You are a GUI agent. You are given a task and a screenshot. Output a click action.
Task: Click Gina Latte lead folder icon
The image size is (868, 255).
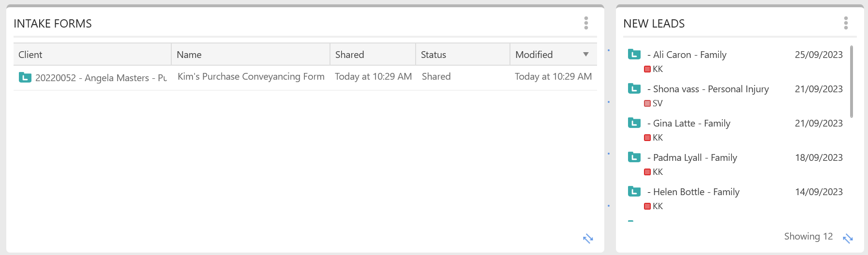pos(634,123)
